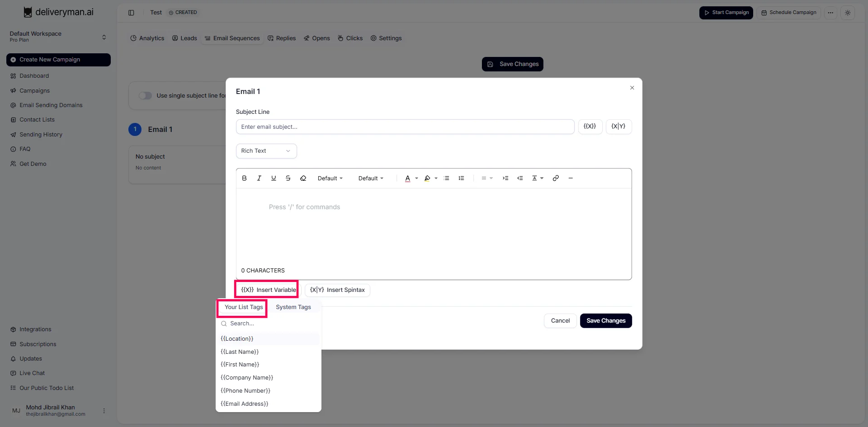The width and height of the screenshot is (868, 427).
Task: Toggle bold formatting in editor toolbar
Action: tap(244, 178)
